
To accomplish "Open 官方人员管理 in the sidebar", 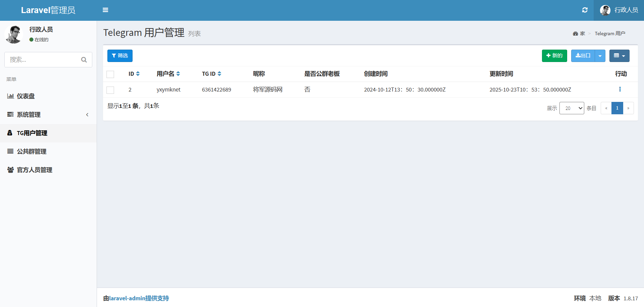I will coord(35,170).
